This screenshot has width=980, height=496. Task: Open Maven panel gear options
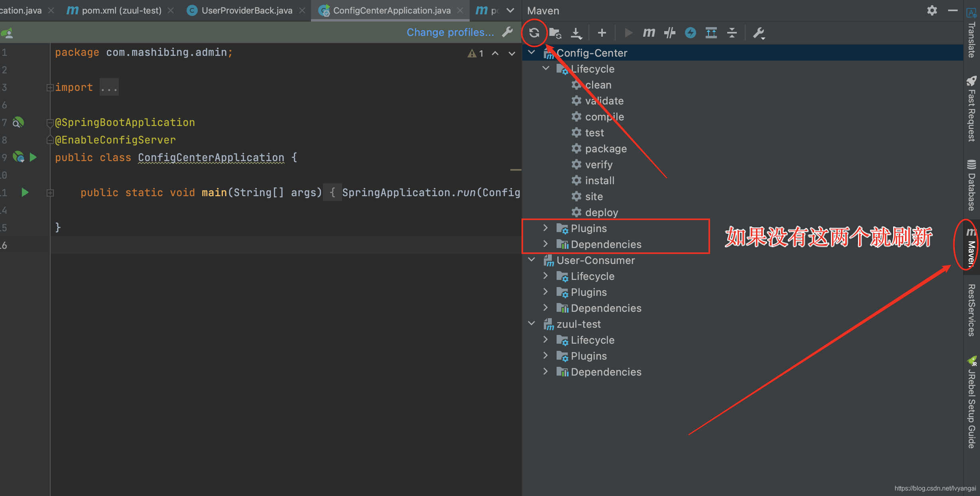click(x=932, y=10)
